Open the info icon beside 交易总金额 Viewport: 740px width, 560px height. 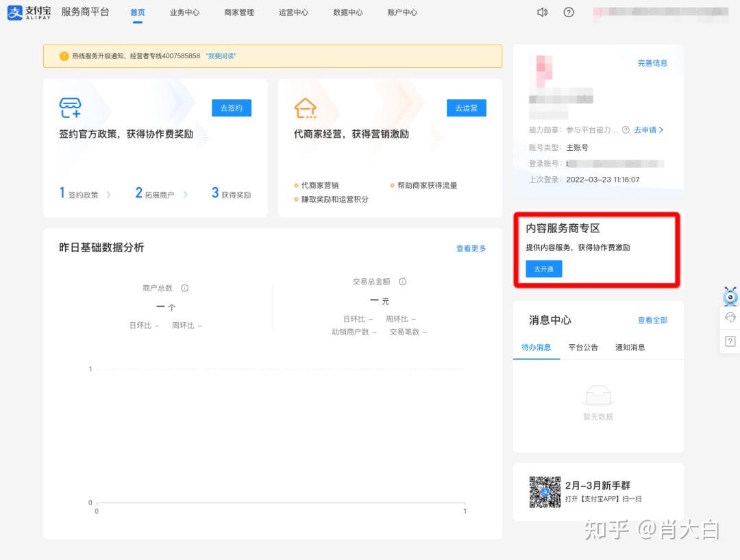click(x=402, y=281)
